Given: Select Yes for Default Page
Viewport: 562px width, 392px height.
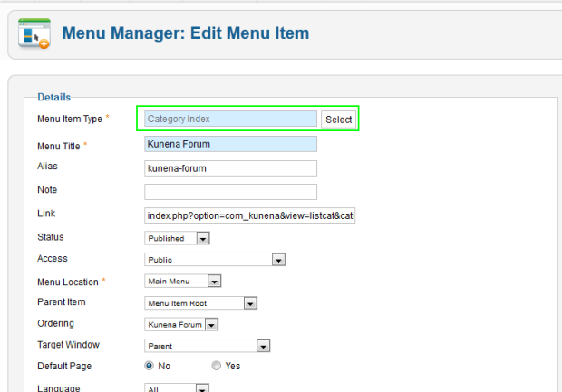Looking at the screenshot, I should pyautogui.click(x=216, y=366).
